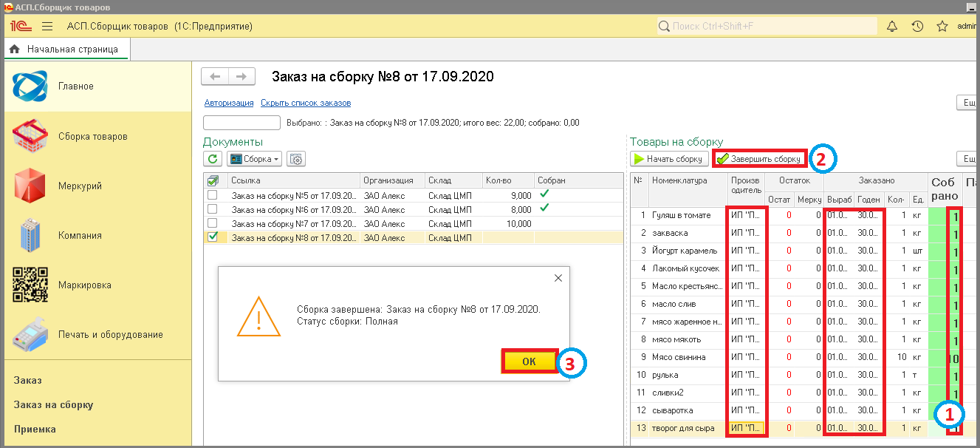The width and height of the screenshot is (980, 448).
Task: Focus the Поиск Ctrl+Shift+F search field
Action: (767, 27)
